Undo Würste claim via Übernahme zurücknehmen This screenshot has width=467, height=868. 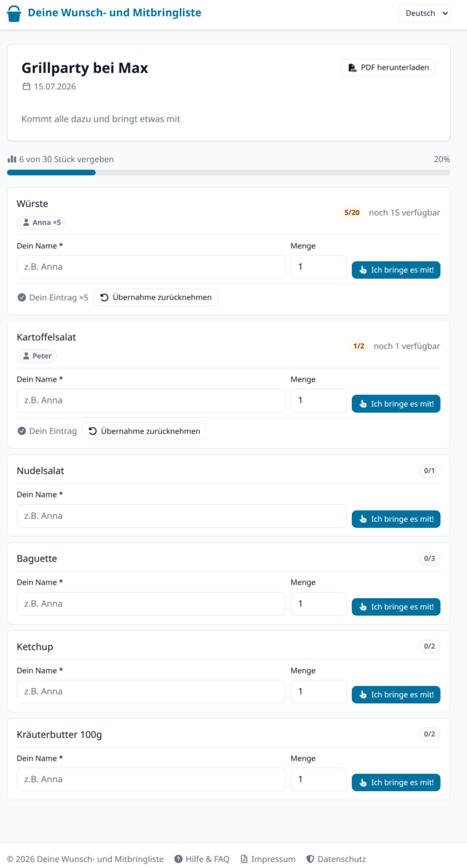click(156, 297)
